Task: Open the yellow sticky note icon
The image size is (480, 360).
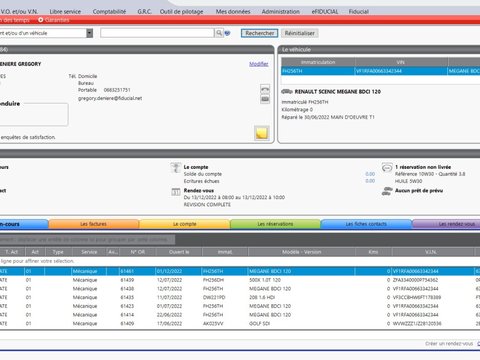Action: point(262,133)
